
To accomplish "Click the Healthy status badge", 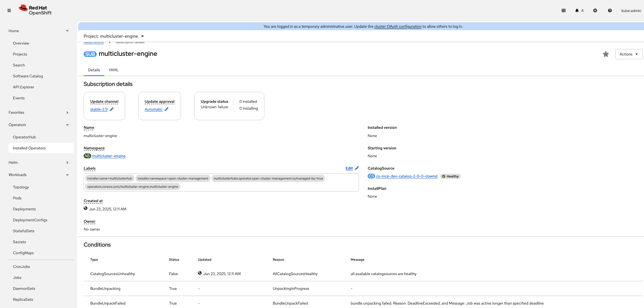I will click(450, 176).
